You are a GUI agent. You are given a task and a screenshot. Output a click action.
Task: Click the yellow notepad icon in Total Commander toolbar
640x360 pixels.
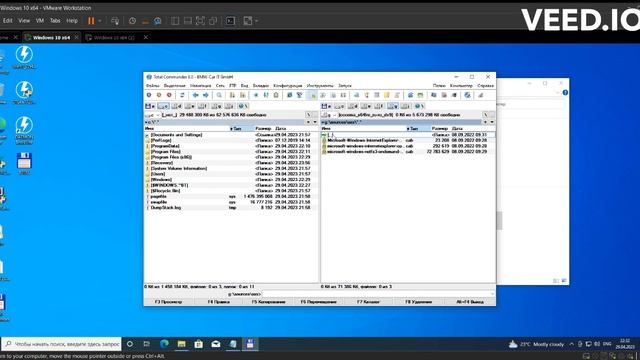tap(387, 95)
